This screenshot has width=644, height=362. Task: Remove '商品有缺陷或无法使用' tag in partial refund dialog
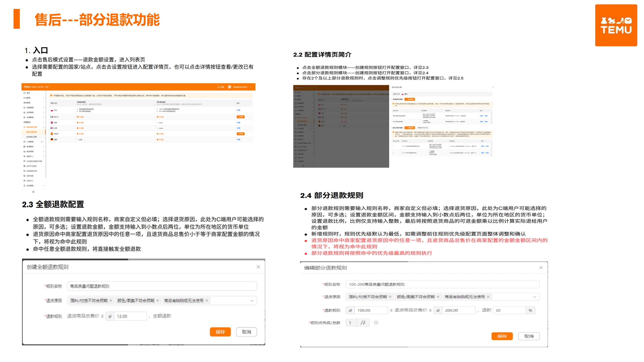488,297
